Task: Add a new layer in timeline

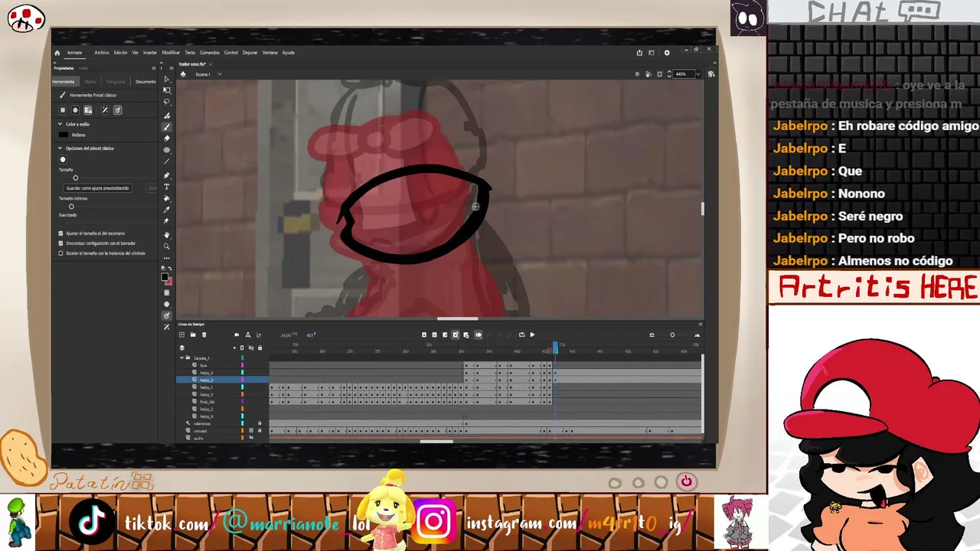Action: [181, 334]
